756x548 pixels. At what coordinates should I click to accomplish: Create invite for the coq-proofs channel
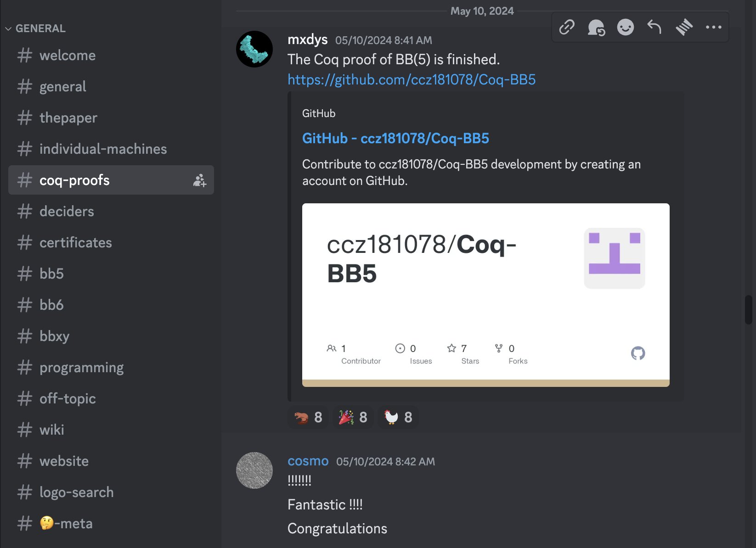(x=200, y=180)
